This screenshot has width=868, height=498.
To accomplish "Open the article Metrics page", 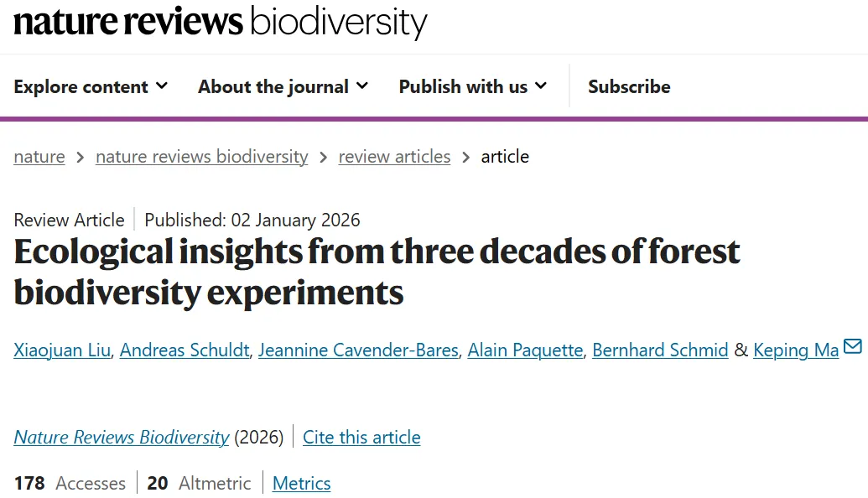I will click(302, 484).
